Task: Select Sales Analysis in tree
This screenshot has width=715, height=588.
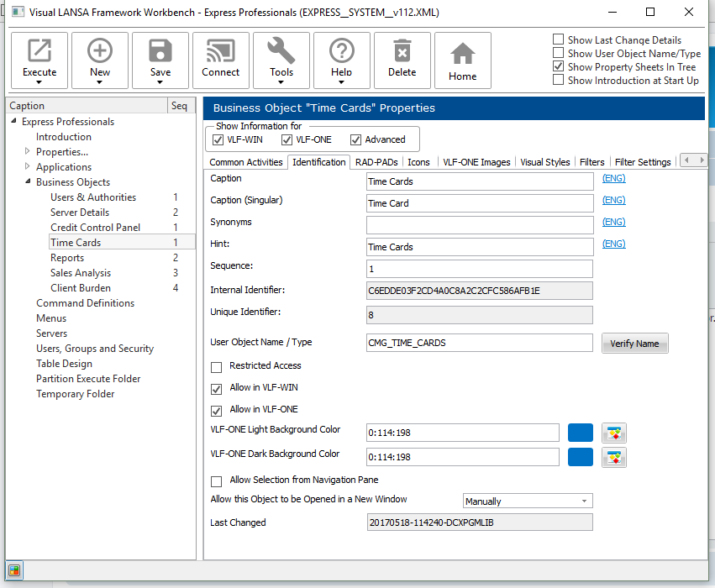Action: point(81,273)
